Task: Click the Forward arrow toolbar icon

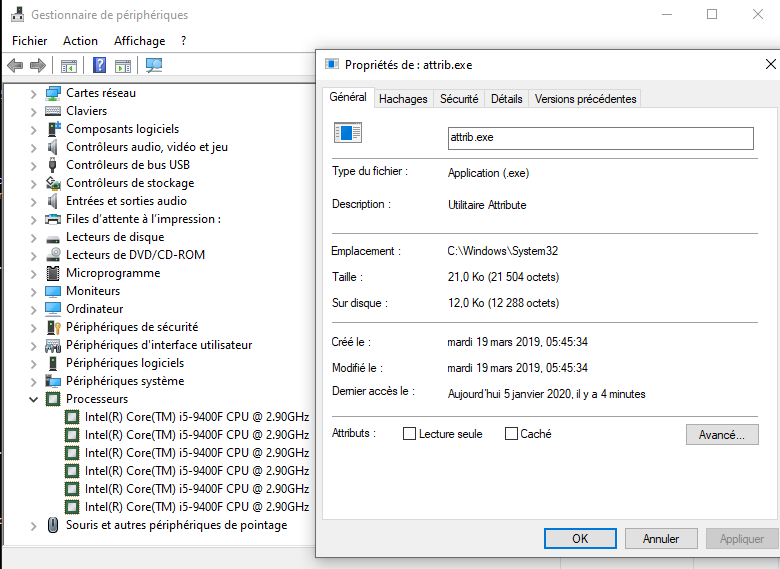Action: pos(38,65)
